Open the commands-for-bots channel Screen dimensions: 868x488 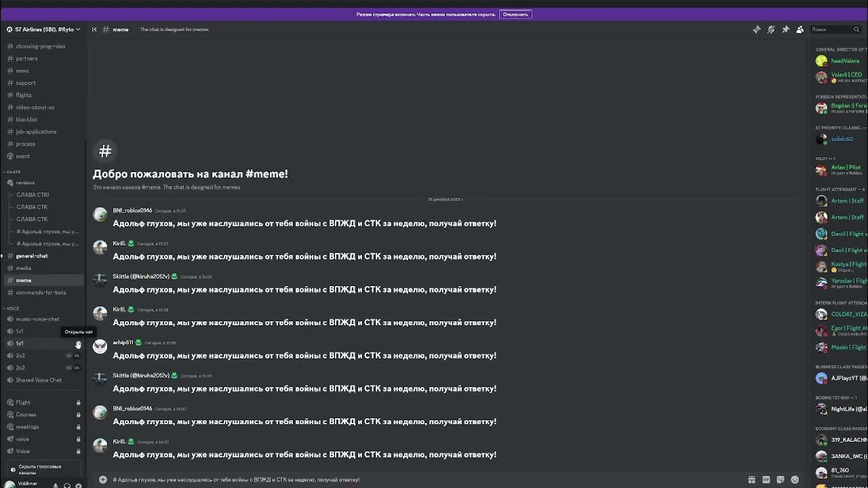coord(41,293)
